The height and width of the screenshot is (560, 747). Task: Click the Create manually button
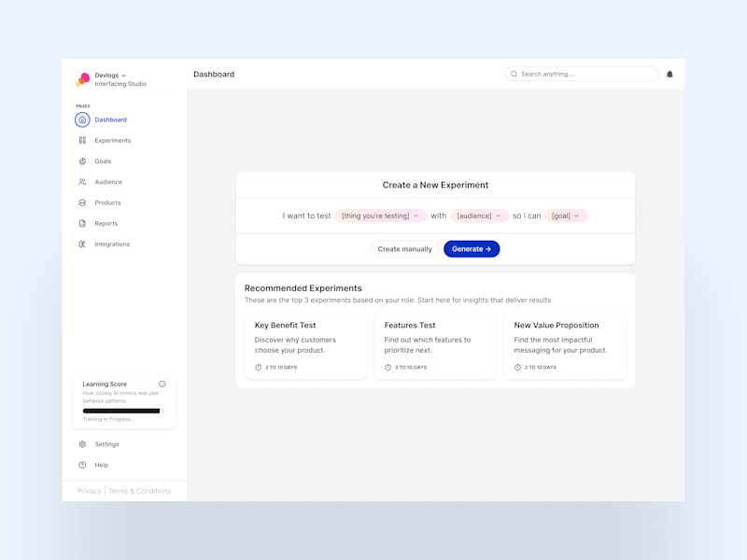405,249
